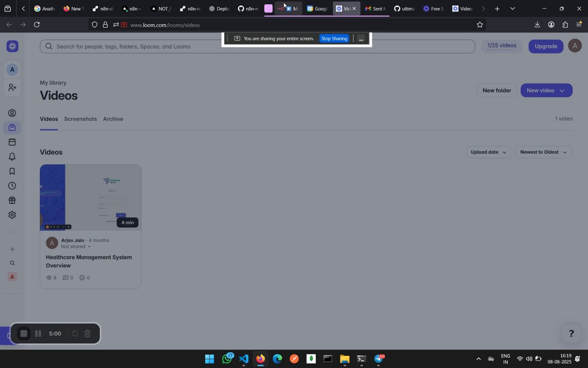The width and height of the screenshot is (588, 368).
Task: Click the plus icon in sidebar
Action: click(x=12, y=249)
